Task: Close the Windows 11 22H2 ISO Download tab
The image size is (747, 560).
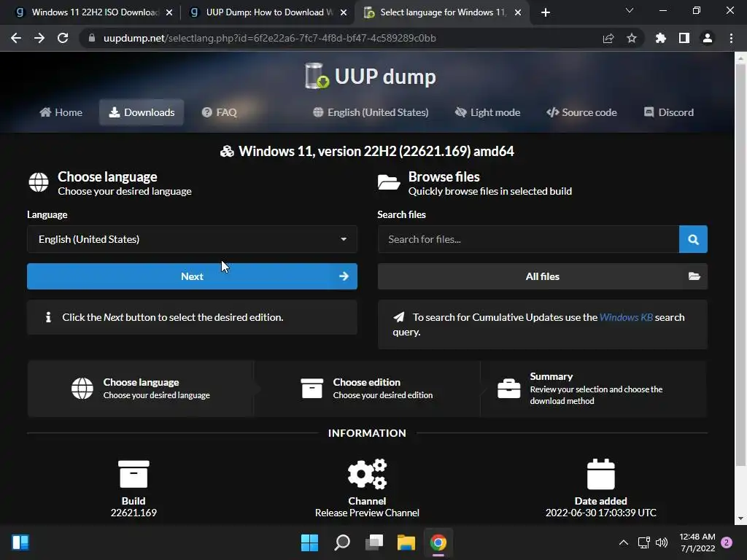Action: [x=169, y=12]
